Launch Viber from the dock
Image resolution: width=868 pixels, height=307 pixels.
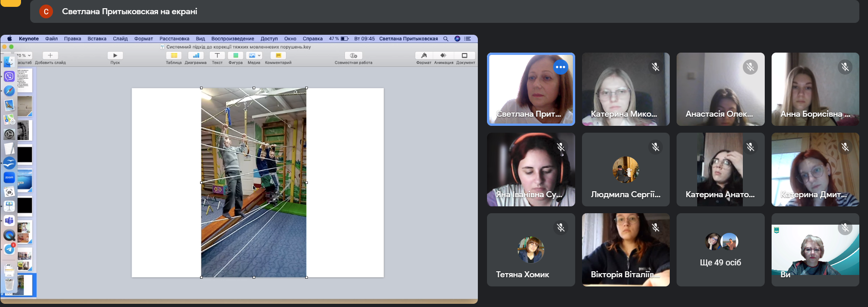click(9, 76)
